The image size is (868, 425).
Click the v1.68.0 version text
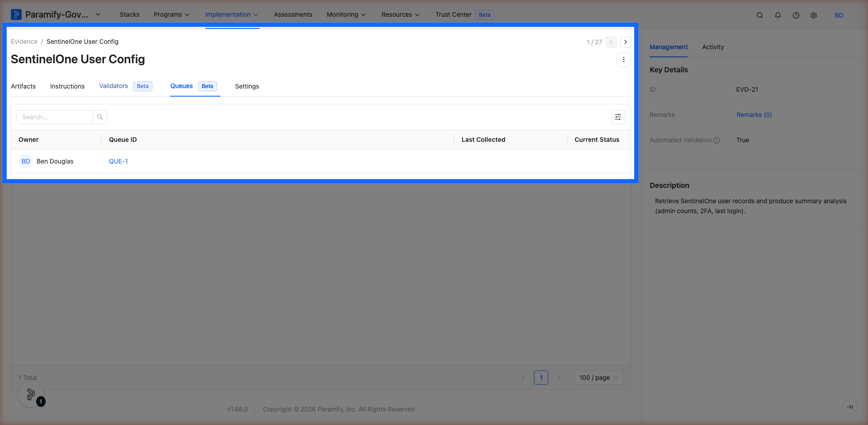click(x=237, y=409)
